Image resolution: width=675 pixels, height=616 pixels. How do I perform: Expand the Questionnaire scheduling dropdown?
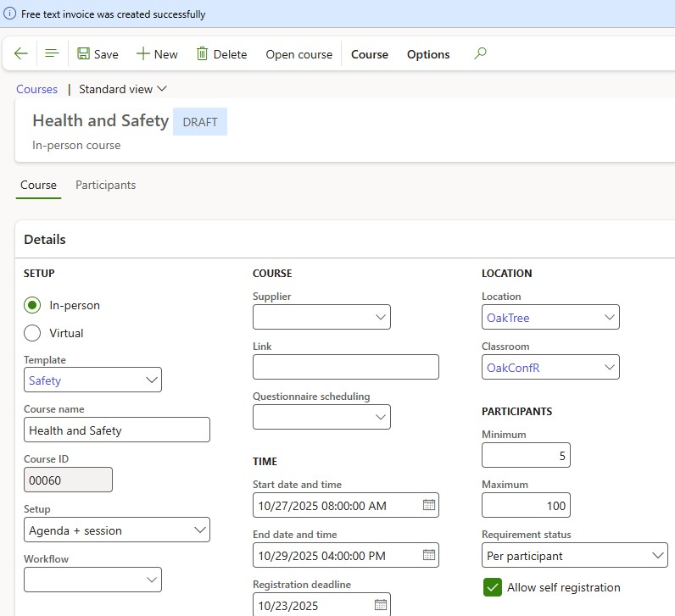point(380,417)
